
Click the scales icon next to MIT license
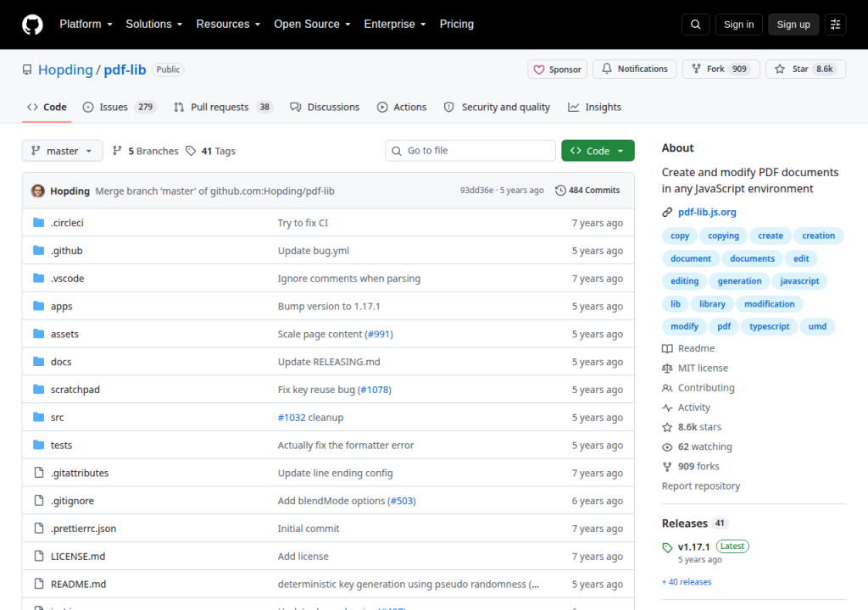[667, 368]
